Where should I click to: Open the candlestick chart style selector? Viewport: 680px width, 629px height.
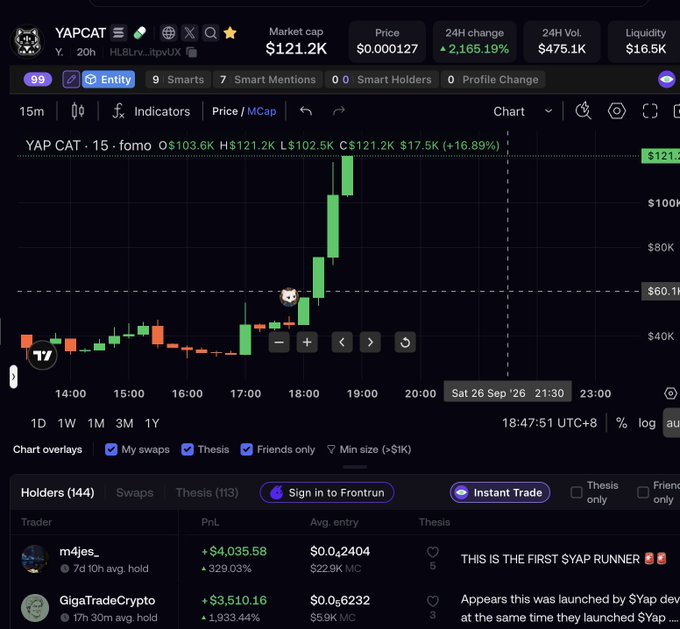tap(78, 111)
